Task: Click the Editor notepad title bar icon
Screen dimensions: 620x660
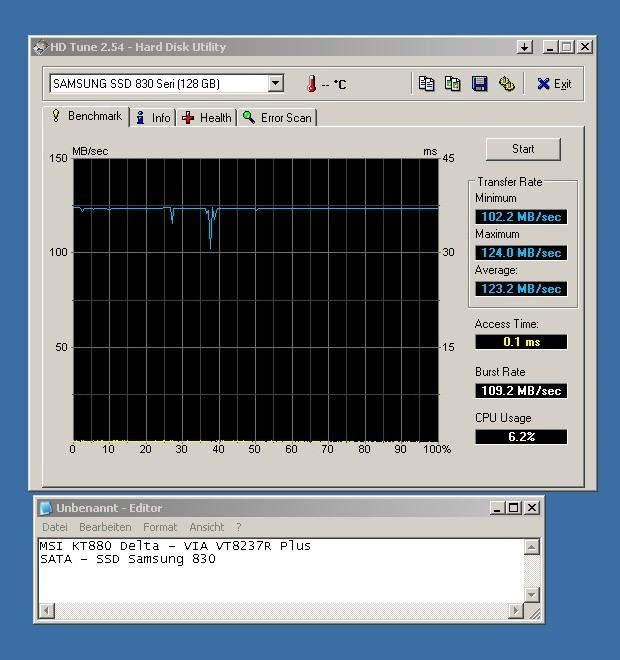Action: pyautogui.click(x=45, y=508)
